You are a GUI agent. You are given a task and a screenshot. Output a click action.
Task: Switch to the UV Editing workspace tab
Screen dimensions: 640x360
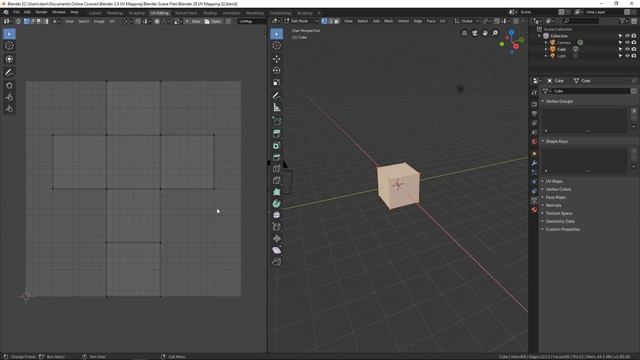pos(159,13)
